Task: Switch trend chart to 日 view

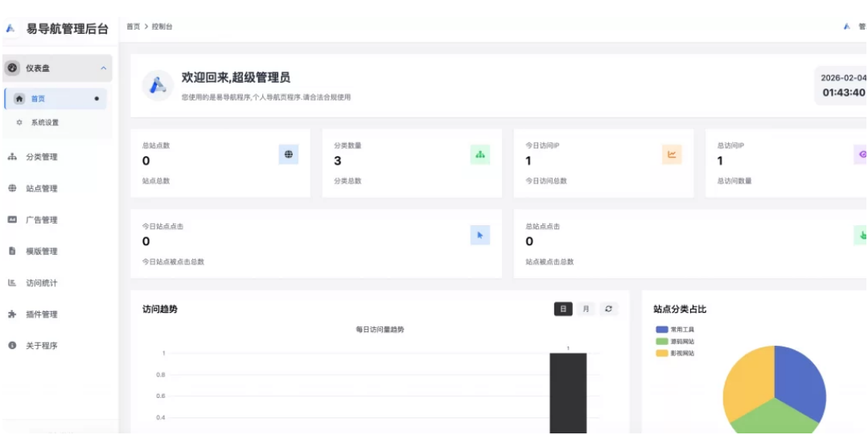Action: coord(563,309)
